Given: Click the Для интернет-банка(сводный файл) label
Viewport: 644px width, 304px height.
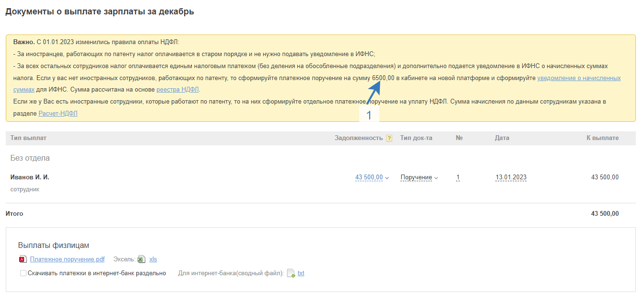Looking at the screenshot, I should 231,273.
